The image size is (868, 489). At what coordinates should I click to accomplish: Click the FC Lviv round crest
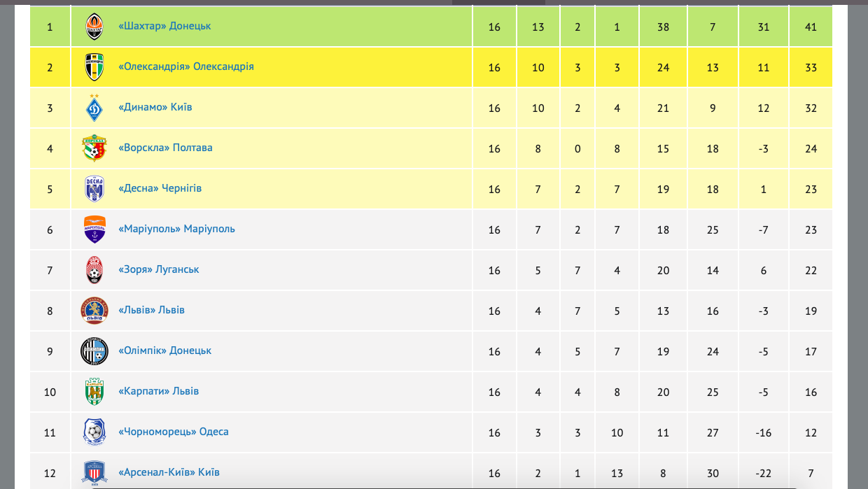(94, 311)
